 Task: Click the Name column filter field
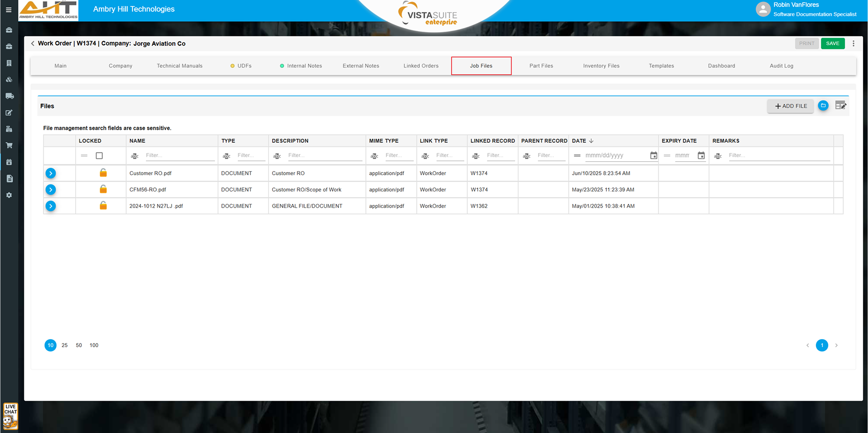tap(179, 155)
